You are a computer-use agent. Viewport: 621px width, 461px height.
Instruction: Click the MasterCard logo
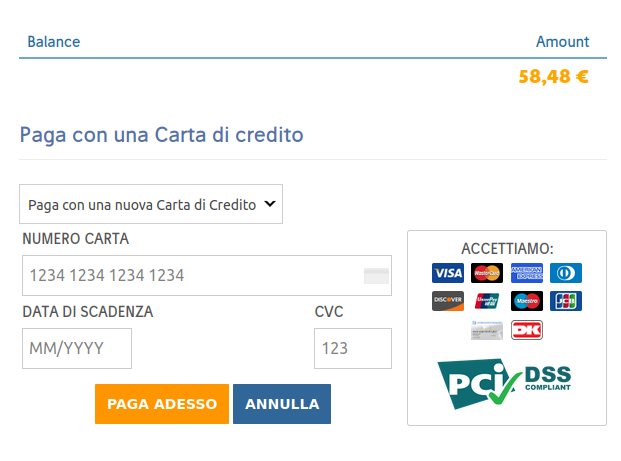coord(487,273)
